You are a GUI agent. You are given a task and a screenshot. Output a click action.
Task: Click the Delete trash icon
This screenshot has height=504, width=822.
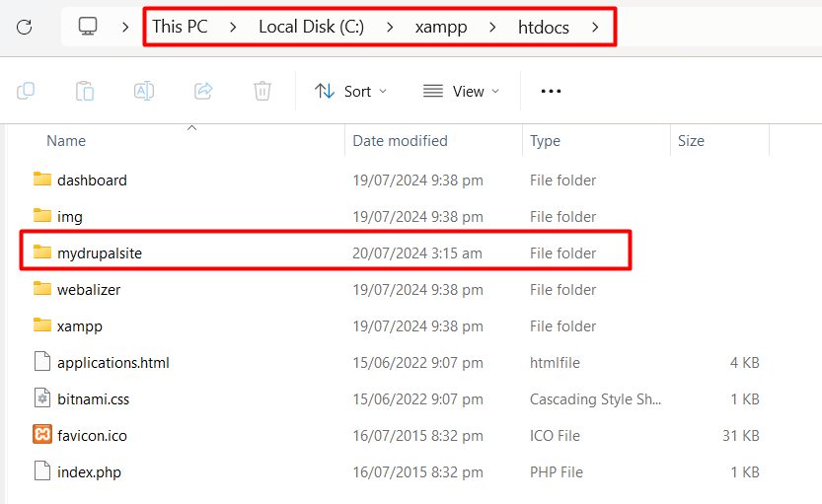262,91
